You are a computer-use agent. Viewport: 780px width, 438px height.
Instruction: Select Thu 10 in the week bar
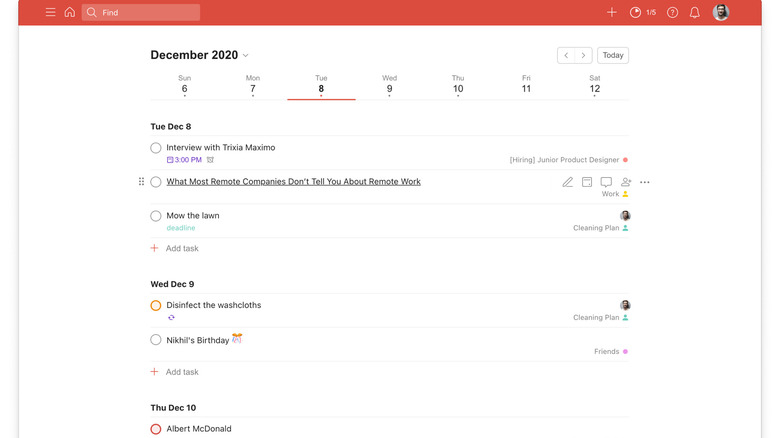458,85
